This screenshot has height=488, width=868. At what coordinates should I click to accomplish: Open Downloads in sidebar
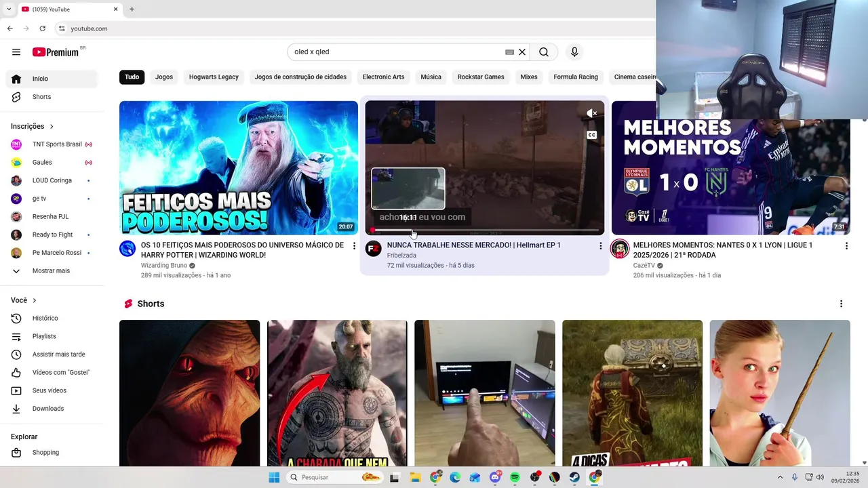52,409
